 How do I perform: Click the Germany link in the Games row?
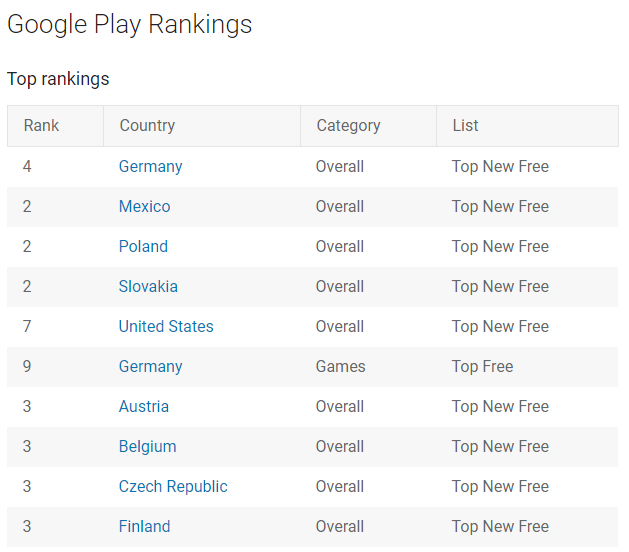click(x=150, y=366)
